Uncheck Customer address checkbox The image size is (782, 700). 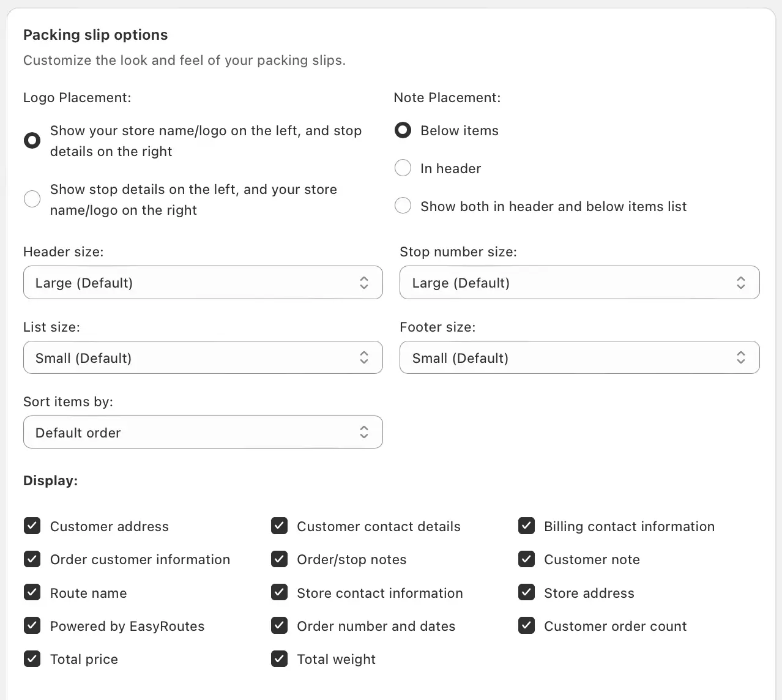(x=32, y=526)
